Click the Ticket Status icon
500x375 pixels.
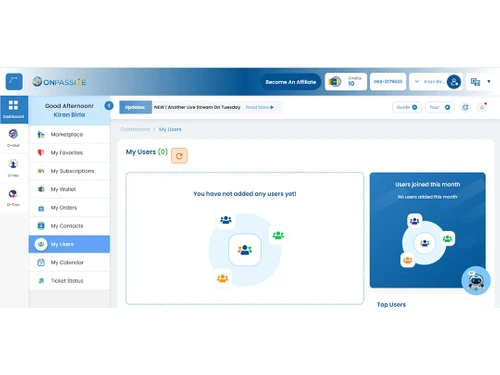41,281
